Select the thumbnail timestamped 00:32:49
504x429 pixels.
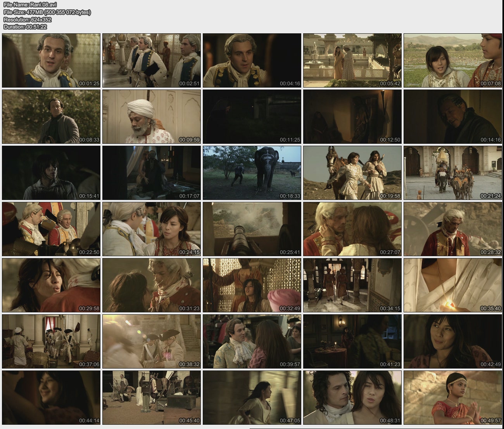(252, 285)
